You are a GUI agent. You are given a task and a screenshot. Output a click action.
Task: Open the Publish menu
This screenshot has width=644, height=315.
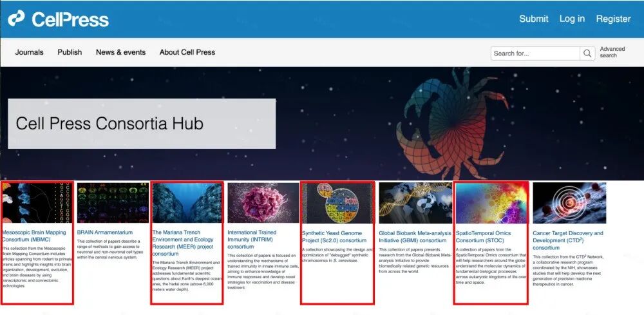click(x=70, y=52)
